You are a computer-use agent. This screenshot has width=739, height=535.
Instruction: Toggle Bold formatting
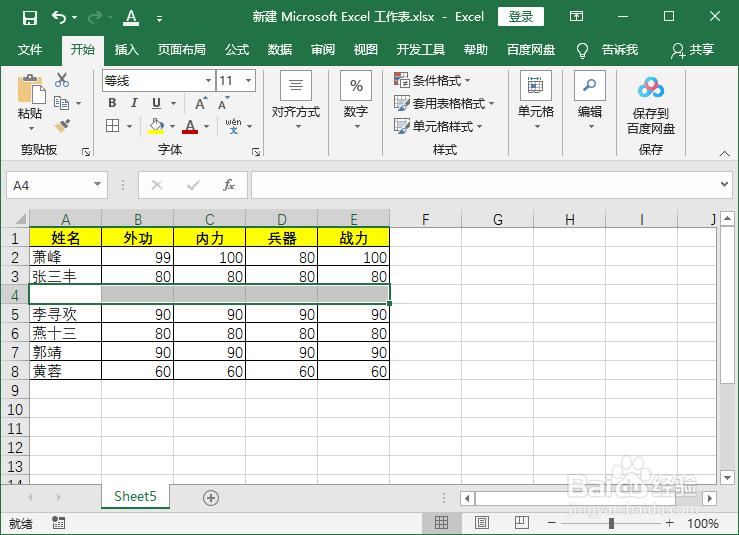pyautogui.click(x=112, y=103)
